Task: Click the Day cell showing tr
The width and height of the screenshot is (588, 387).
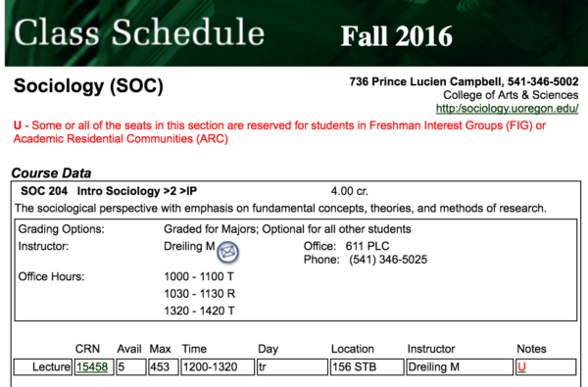Action: 292,366
